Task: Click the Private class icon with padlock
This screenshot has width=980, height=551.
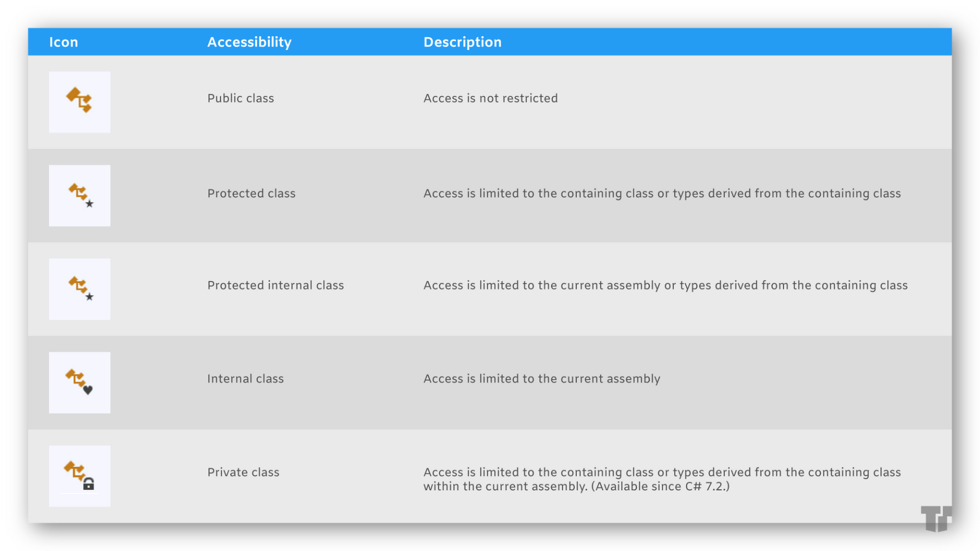Action: [79, 476]
